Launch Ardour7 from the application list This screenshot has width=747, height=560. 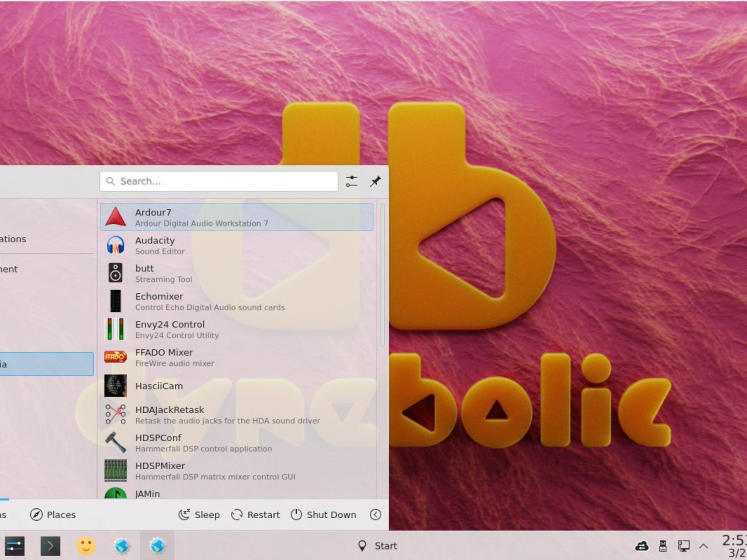click(x=236, y=217)
